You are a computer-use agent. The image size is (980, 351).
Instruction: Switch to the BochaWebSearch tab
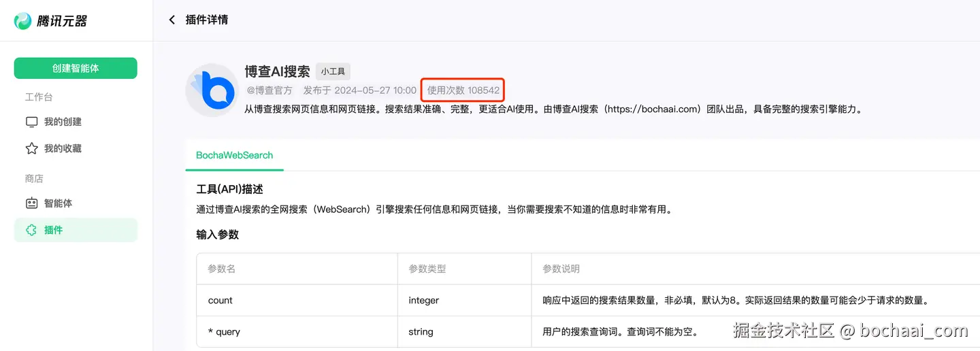coord(234,155)
